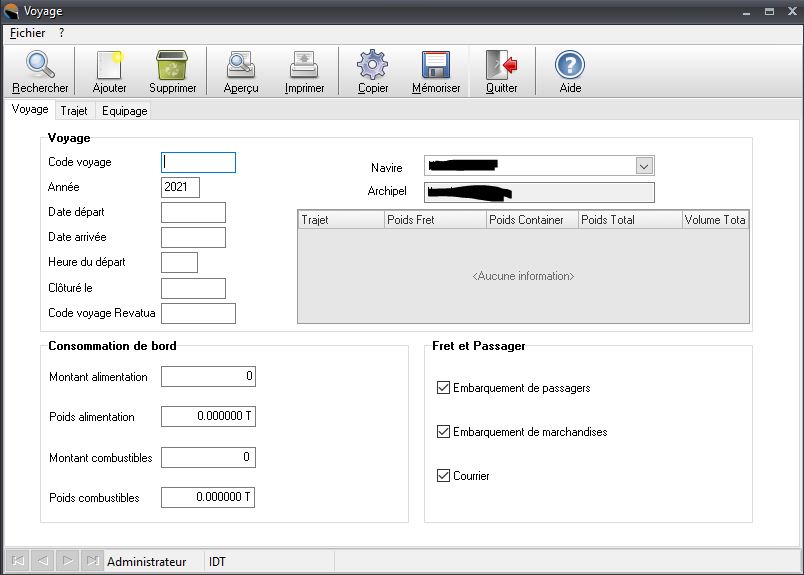Open the Aide help icon
The height and width of the screenshot is (575, 804).
[570, 66]
